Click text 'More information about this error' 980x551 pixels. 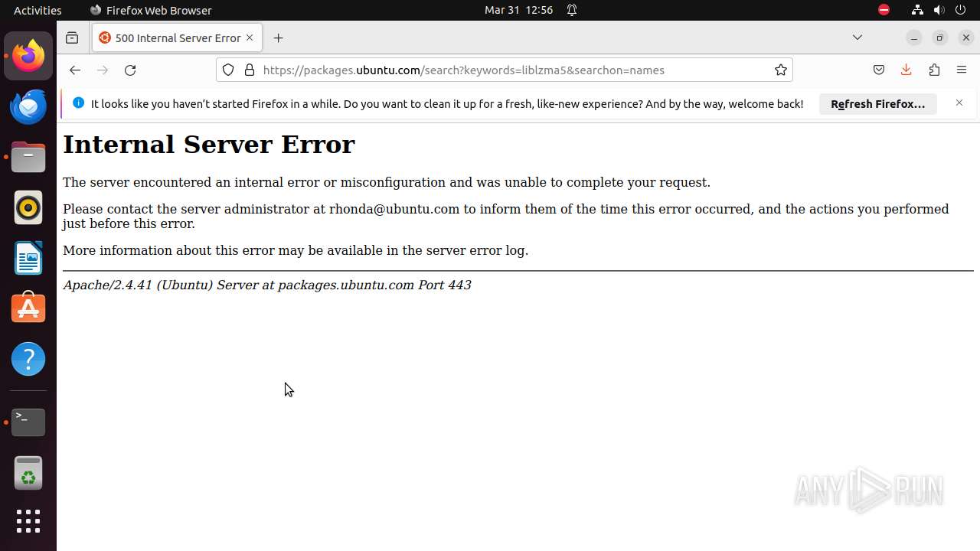tap(167, 250)
